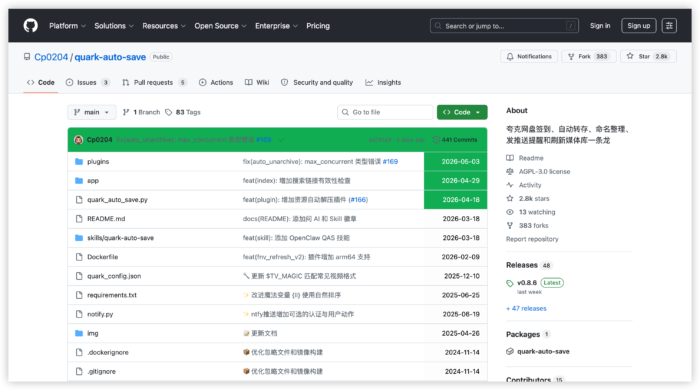The width and height of the screenshot is (700, 390).
Task: Open the Dockerfile file
Action: click(x=103, y=257)
